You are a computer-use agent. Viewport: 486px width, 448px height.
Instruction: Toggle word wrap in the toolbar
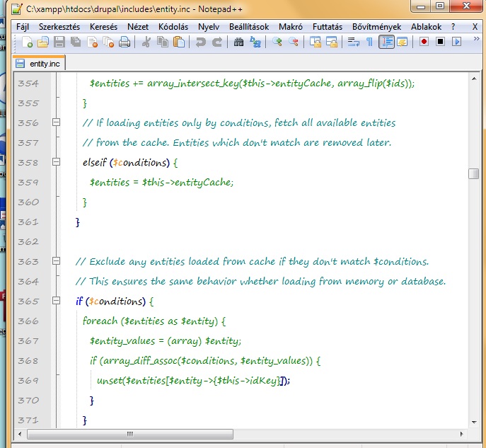coord(353,42)
